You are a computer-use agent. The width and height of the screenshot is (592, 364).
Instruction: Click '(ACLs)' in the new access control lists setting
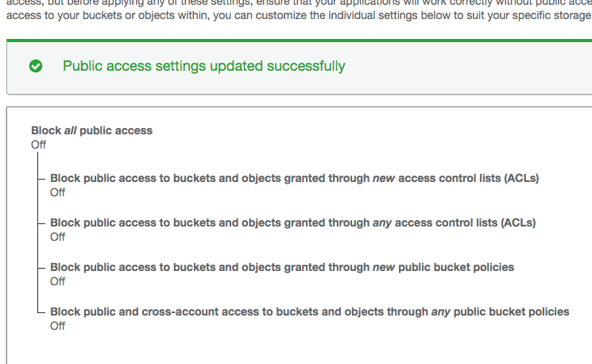521,178
